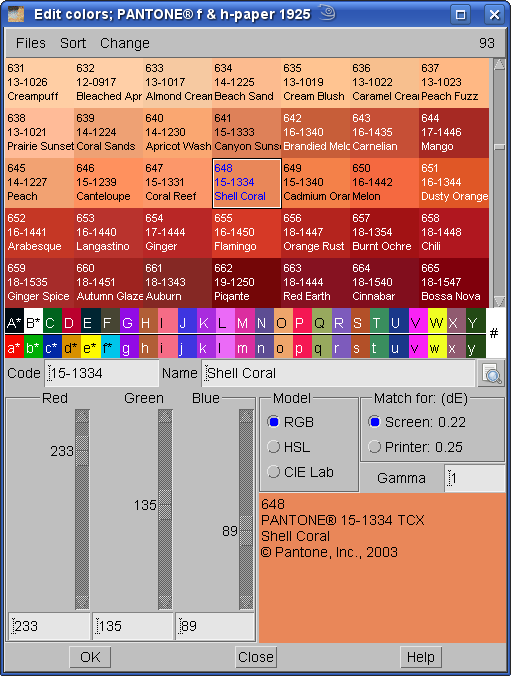The image size is (511, 676).
Task: Click the green value field showing 135
Action: click(x=133, y=626)
